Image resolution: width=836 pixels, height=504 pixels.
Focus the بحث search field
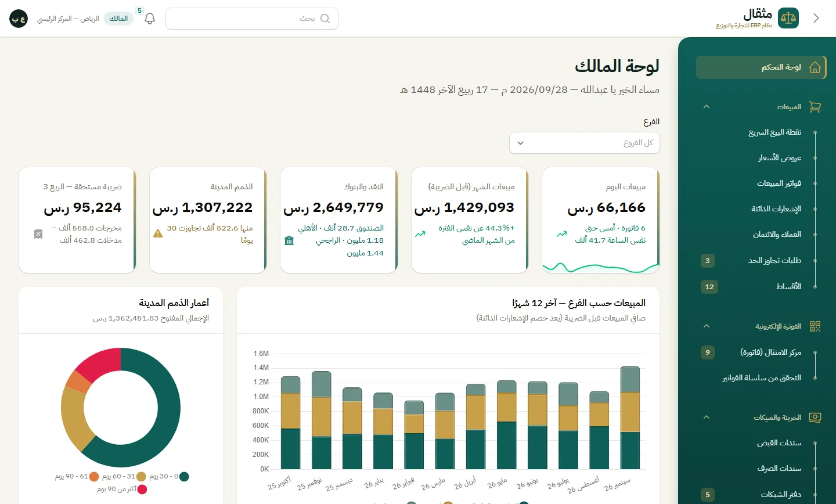point(252,19)
